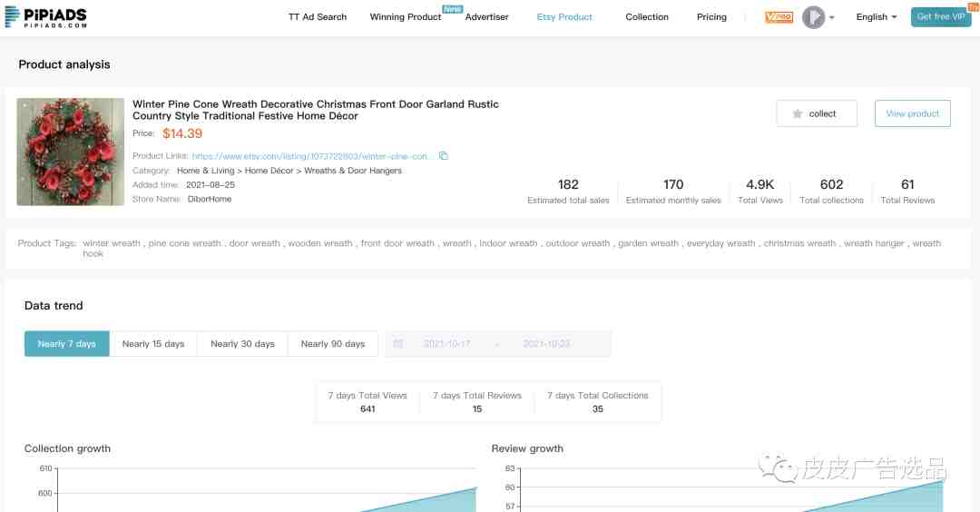Click the calendar icon in date range

pos(397,344)
